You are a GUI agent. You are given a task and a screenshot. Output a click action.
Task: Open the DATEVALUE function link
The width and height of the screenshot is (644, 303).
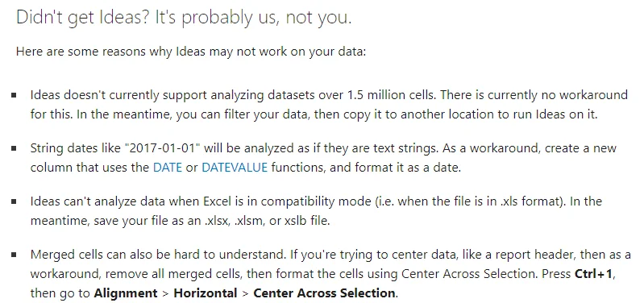click(x=234, y=168)
